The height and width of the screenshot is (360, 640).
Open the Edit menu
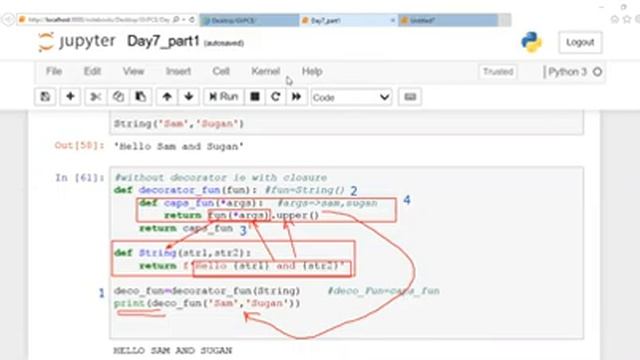point(92,71)
